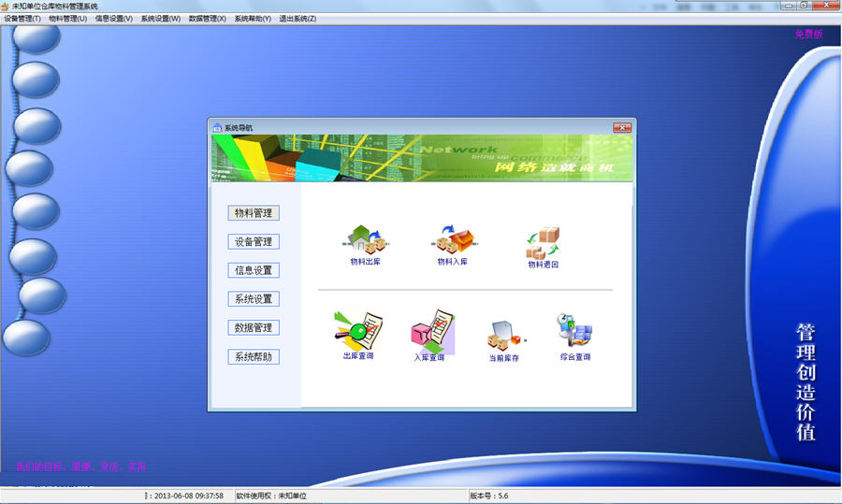Screen dimensions: 842x504
Task: Launch the 物料退回 material return icon
Action: click(x=543, y=243)
